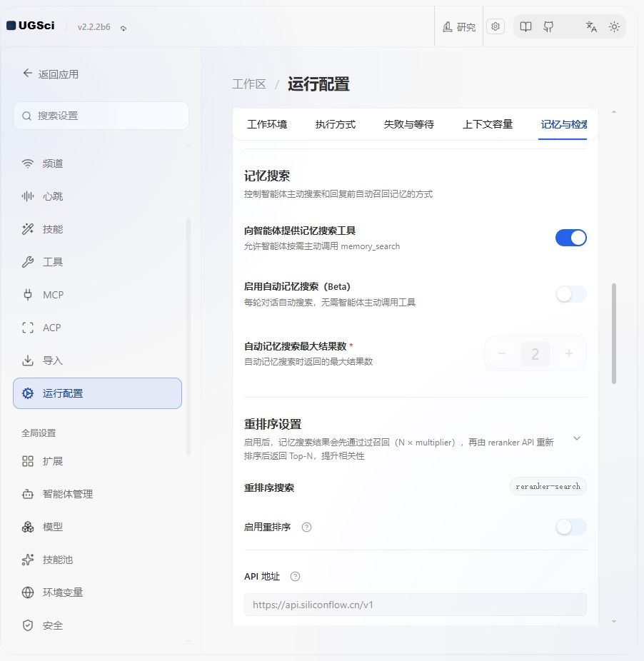Decrease 自动记忆搜索最大结果数 with minus
This screenshot has width=644, height=661.
pos(501,353)
